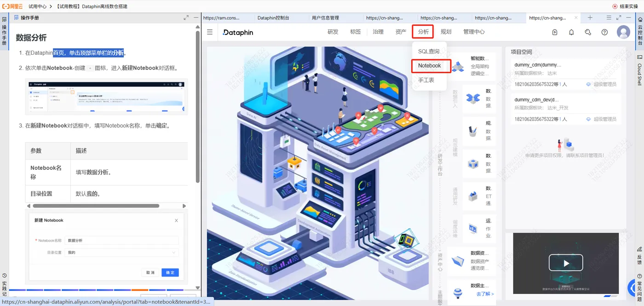644x306 pixels.
Task: Select SQL查询 from the dropdown
Action: 429,52
